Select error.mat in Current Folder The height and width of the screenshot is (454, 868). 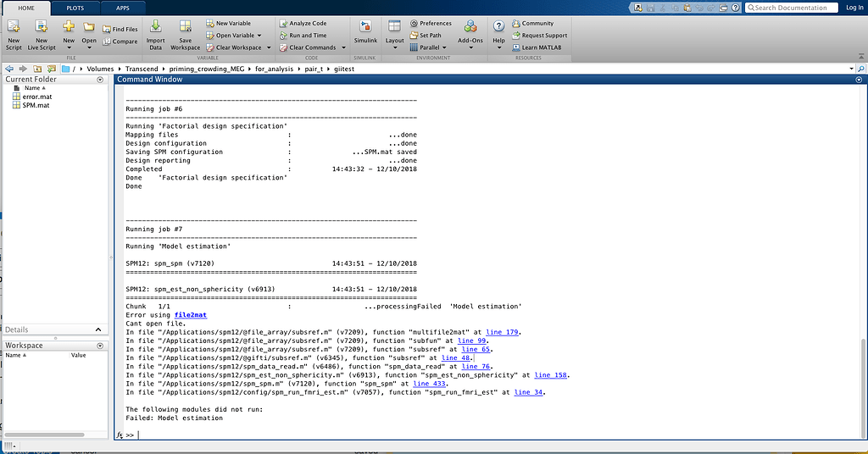[37, 97]
